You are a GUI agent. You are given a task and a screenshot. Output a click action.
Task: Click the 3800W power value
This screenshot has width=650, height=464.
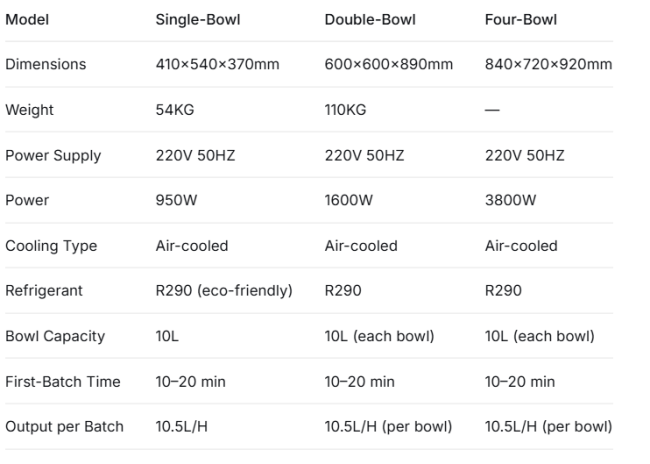pyautogui.click(x=510, y=200)
